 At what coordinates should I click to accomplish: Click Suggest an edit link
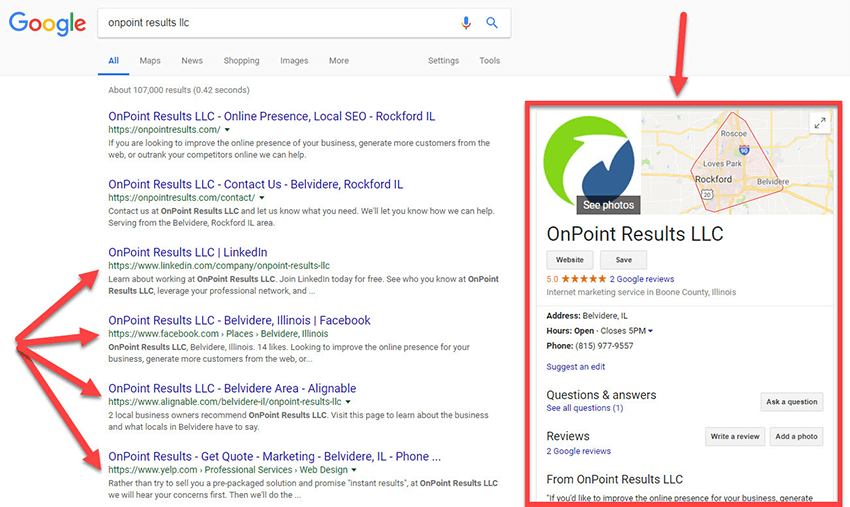[576, 367]
